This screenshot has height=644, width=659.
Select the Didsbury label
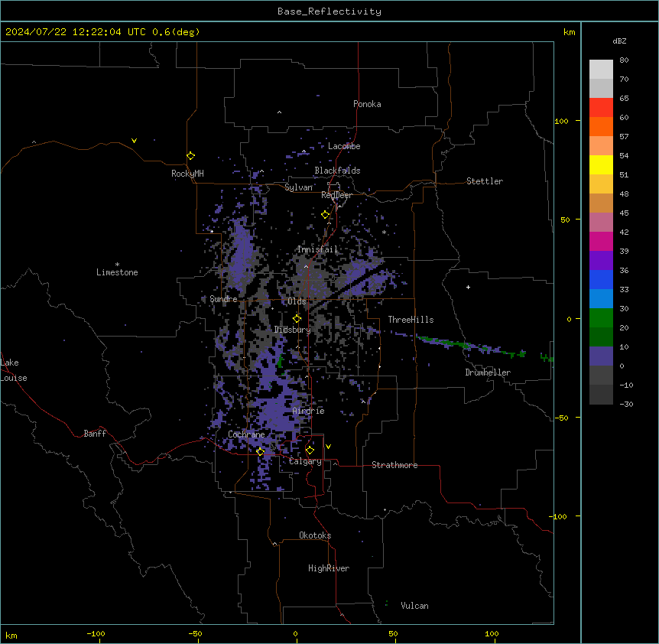coord(292,330)
